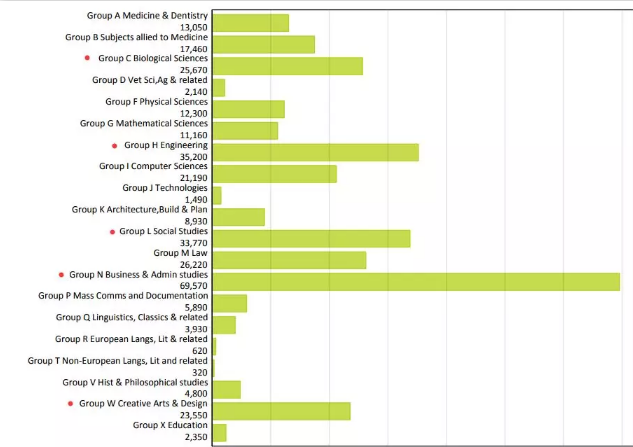Click the red dot beside Group C Biological Sciences
633x447 pixels.
(x=88, y=59)
